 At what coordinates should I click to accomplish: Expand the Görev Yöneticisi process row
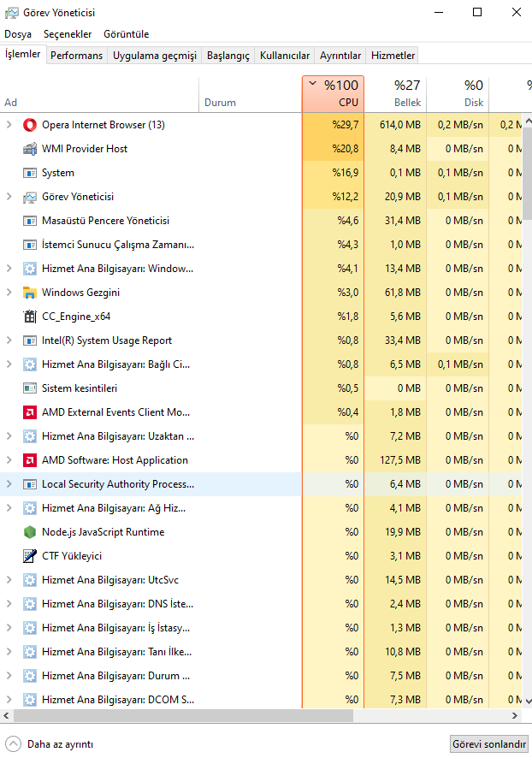coord(9,197)
